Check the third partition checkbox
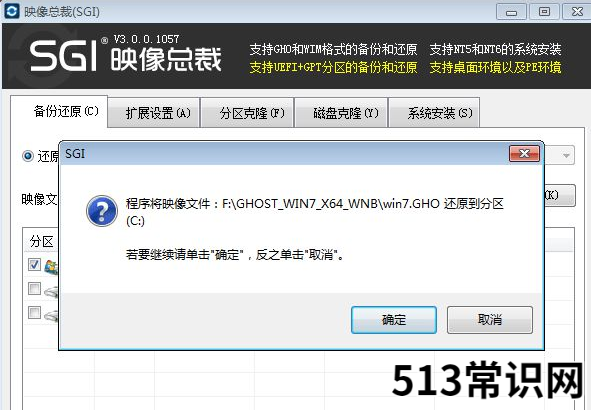 (34, 313)
